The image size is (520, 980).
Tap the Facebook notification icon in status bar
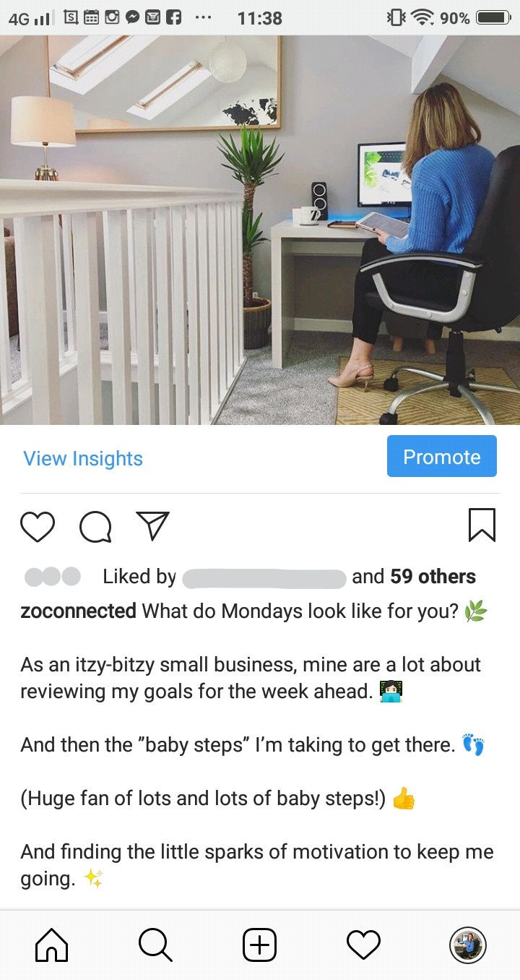coord(173,17)
